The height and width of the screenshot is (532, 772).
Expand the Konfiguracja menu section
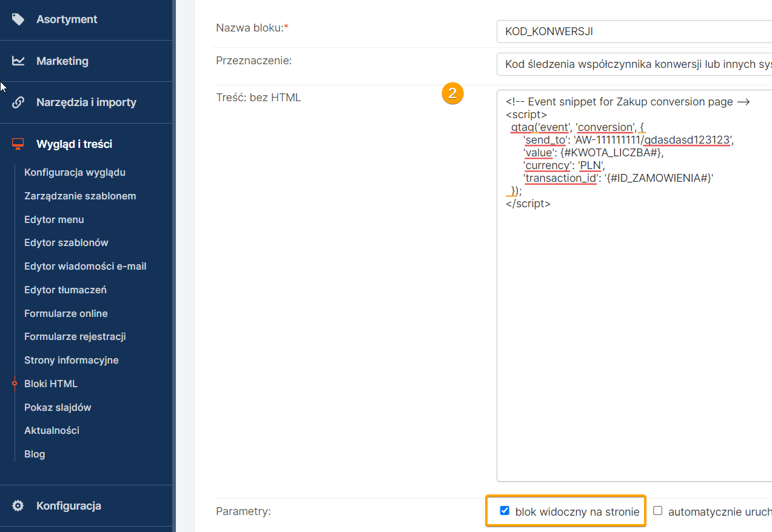click(x=69, y=506)
